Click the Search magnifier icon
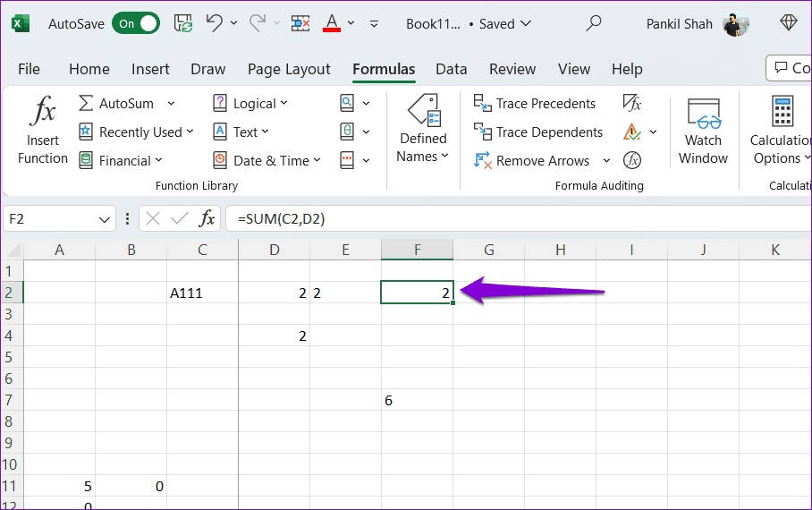812x510 pixels. coord(594,23)
